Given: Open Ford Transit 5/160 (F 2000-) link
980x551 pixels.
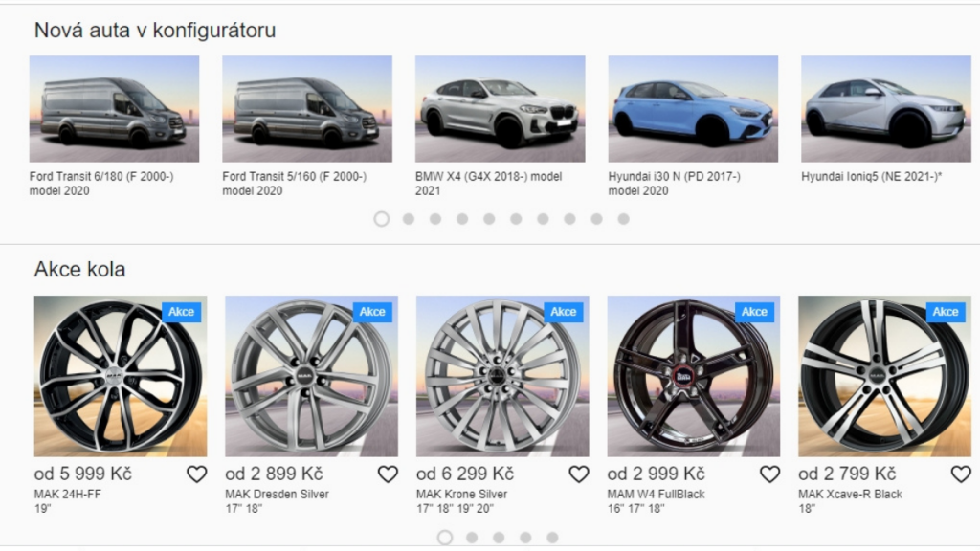Looking at the screenshot, I should [295, 184].
